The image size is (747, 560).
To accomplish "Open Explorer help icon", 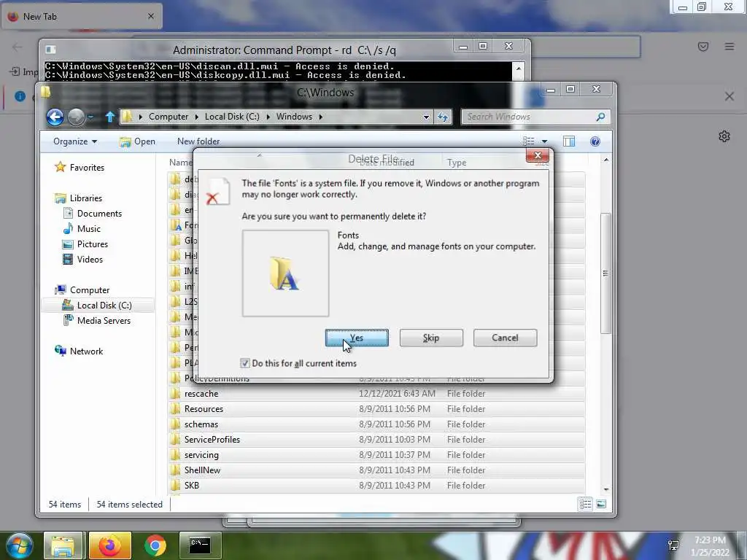I will pyautogui.click(x=595, y=141).
